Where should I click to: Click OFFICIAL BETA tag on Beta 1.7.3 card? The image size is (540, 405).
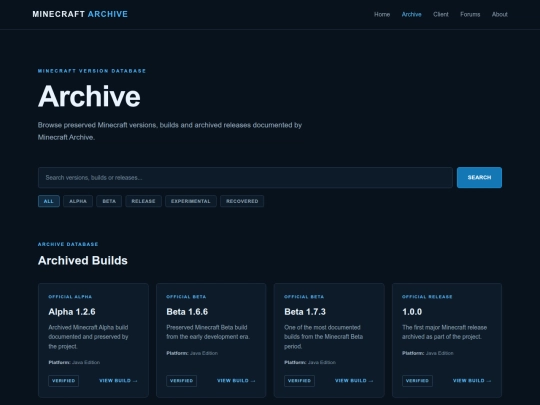(x=304, y=297)
